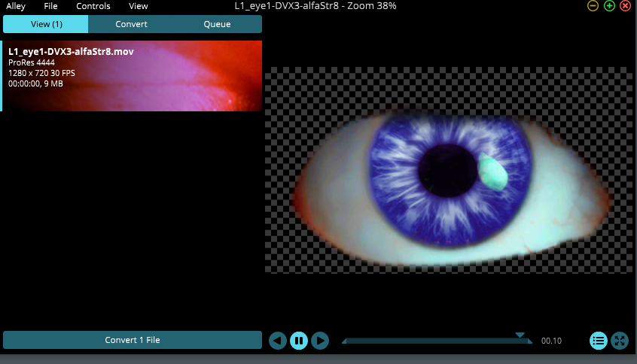Click the eye video preview
The height and width of the screenshot is (364, 637).
point(449,170)
